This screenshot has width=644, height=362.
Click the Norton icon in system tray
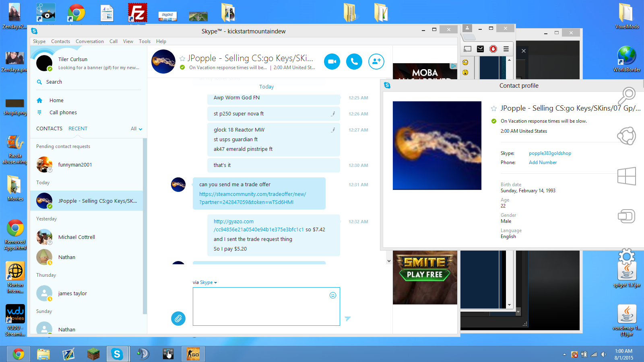coord(574,354)
